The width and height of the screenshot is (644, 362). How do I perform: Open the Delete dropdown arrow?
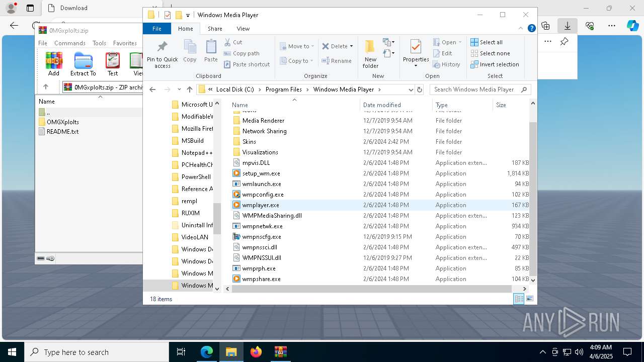(351, 46)
